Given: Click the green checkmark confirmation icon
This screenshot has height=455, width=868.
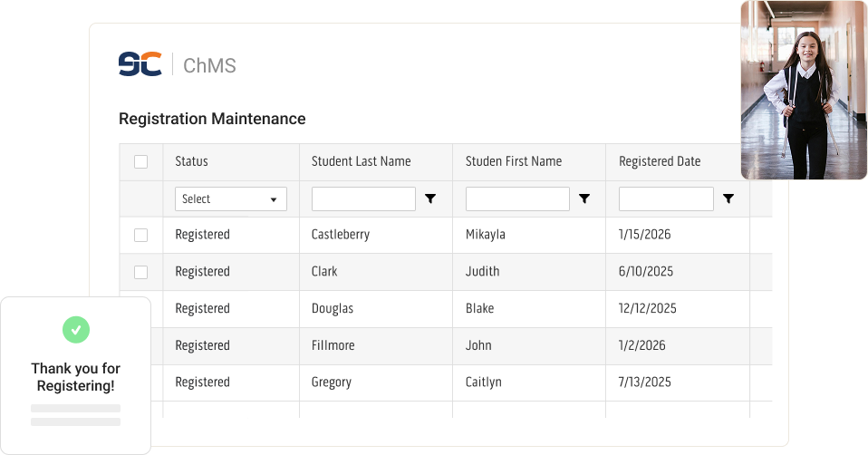Looking at the screenshot, I should click(76, 329).
